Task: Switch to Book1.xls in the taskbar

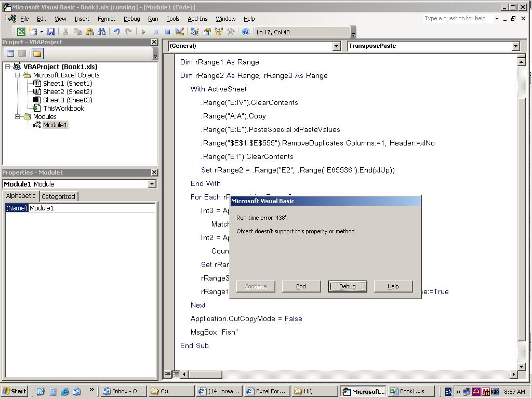Action: (411, 391)
